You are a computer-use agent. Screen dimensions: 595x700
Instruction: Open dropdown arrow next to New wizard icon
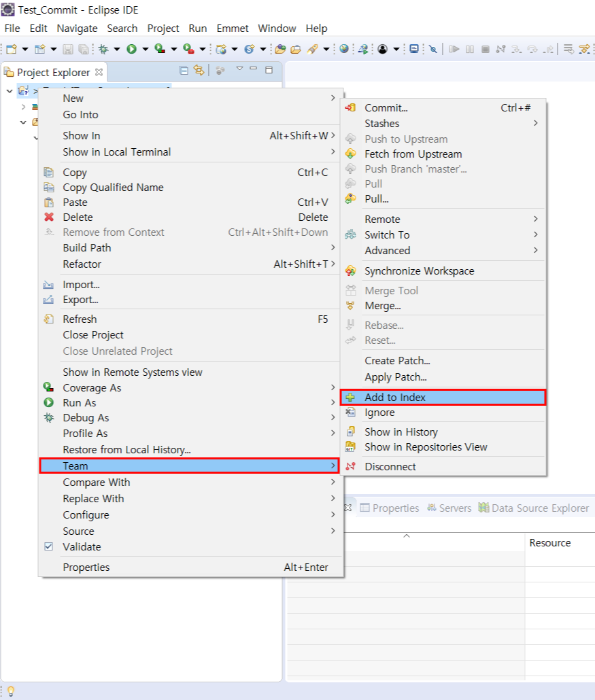click(x=25, y=49)
